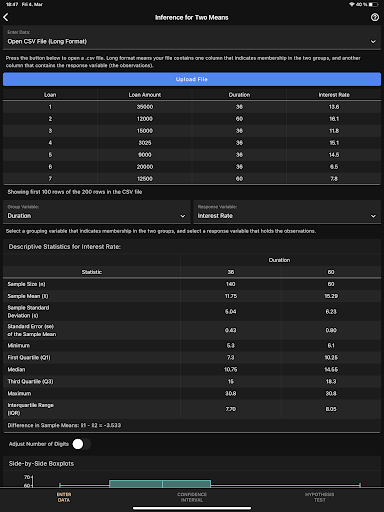Tap the Wi-Fi icon in status bar
This screenshot has width=384, height=512.
(x=352, y=4)
